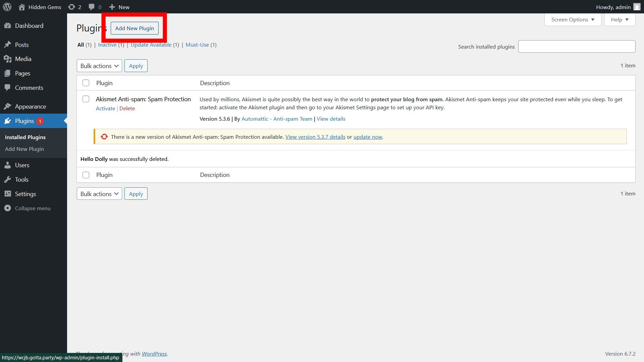
Task: Open the top Bulk actions dropdown
Action: point(99,66)
